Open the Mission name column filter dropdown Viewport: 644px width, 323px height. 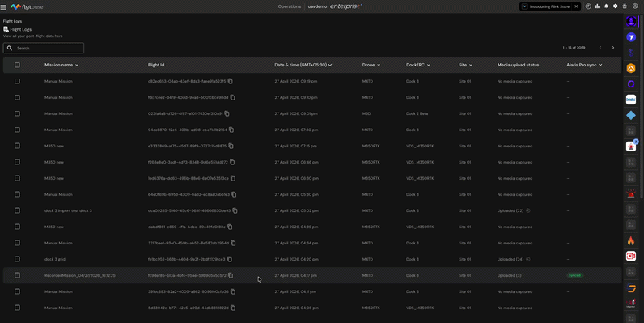[77, 65]
